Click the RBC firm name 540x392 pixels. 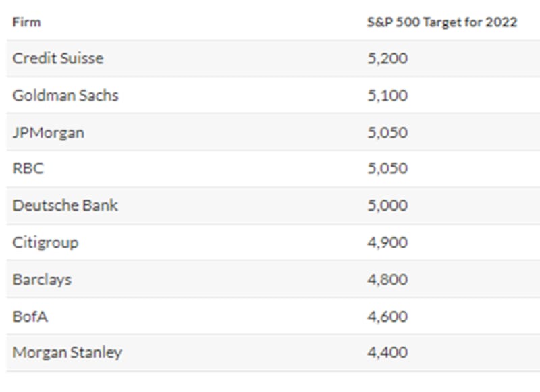28,169
